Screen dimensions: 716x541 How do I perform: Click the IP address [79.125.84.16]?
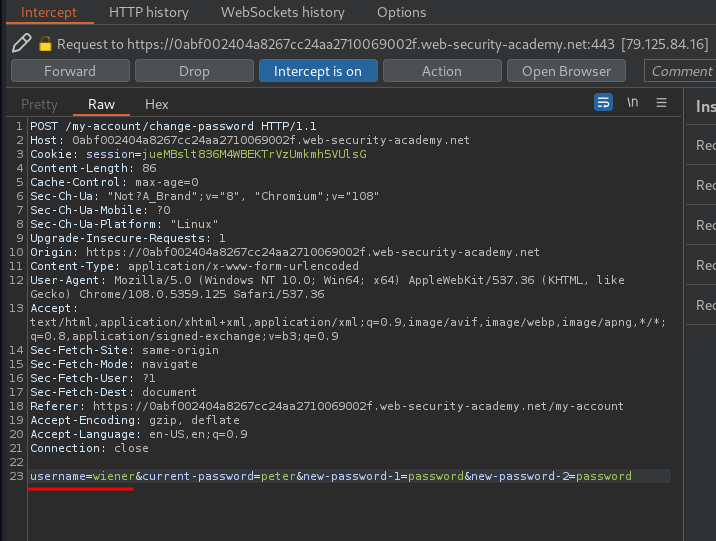[x=665, y=44]
